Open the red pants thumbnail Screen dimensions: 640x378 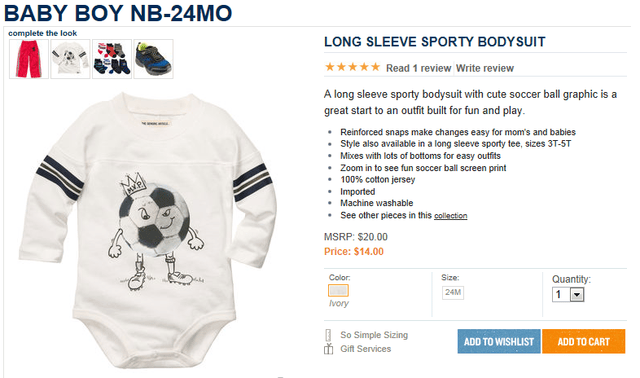29,59
